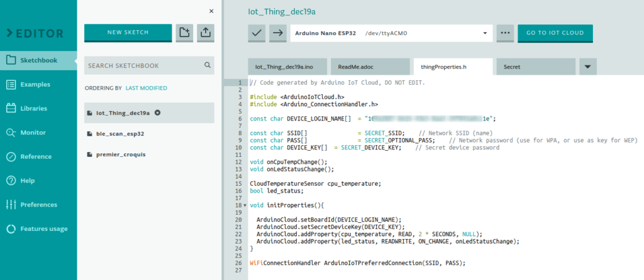
Task: Click the import sketch upload icon
Action: pos(206,33)
